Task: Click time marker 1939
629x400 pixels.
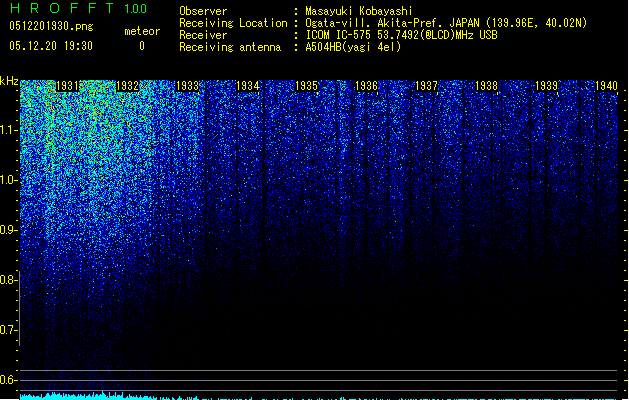Action: click(546, 86)
